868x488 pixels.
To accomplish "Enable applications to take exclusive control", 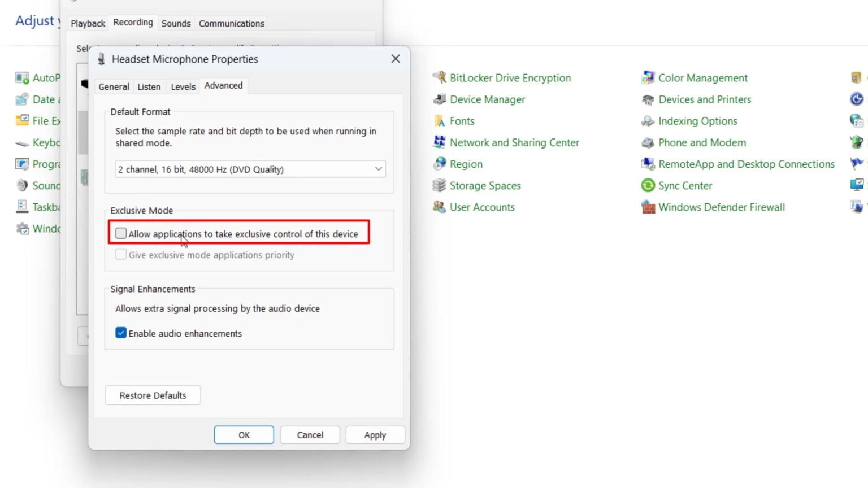I will point(121,233).
